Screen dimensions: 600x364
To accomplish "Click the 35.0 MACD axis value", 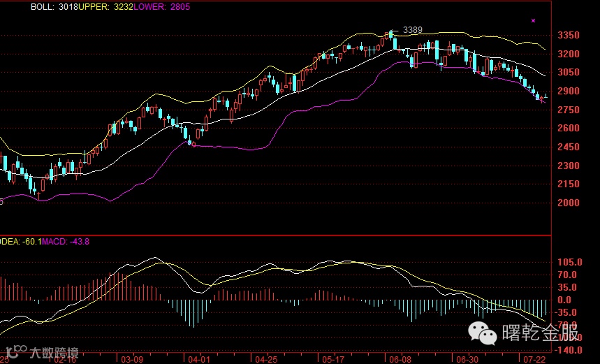I will (x=567, y=287).
